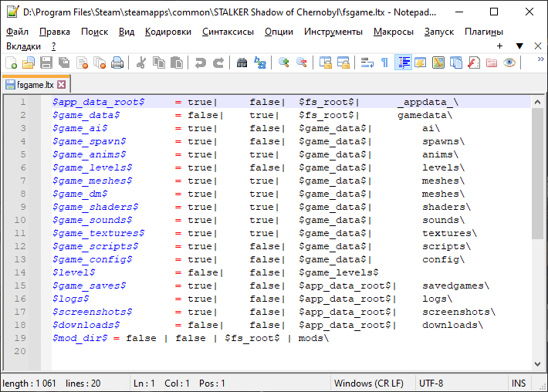The height and width of the screenshot is (392, 548).
Task: Click the Cut scissors icon
Action: [141, 63]
